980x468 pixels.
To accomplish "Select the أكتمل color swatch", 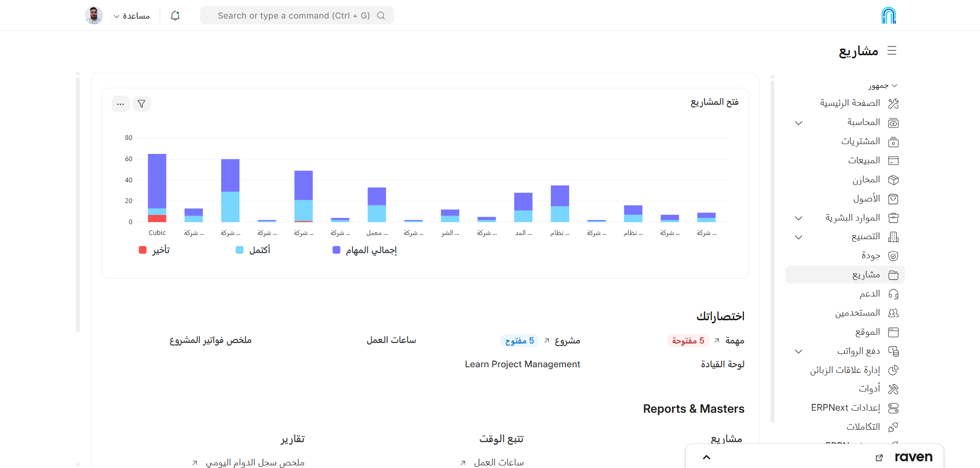I will coord(239,249).
